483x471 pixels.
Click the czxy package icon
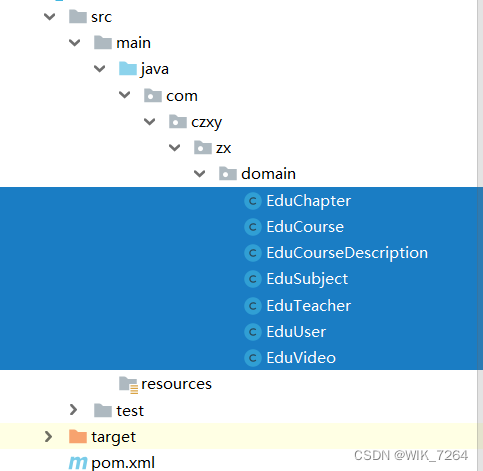point(178,121)
